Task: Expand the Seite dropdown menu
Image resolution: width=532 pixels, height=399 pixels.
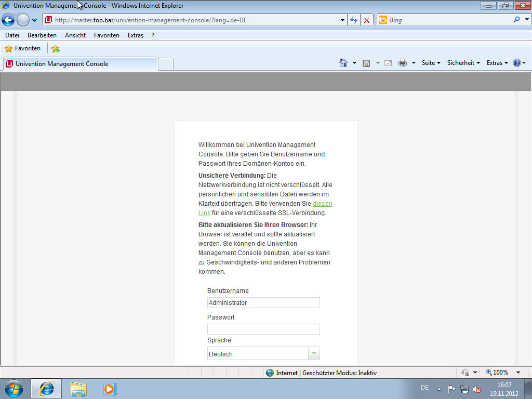Action: click(x=431, y=63)
